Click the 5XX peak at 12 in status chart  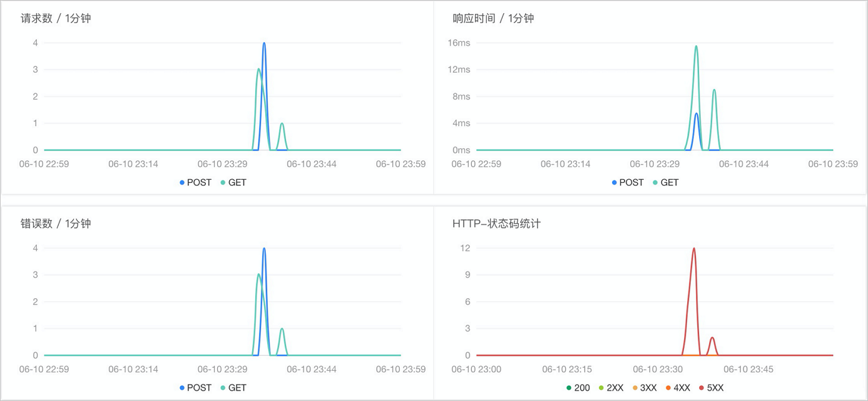tap(693, 248)
